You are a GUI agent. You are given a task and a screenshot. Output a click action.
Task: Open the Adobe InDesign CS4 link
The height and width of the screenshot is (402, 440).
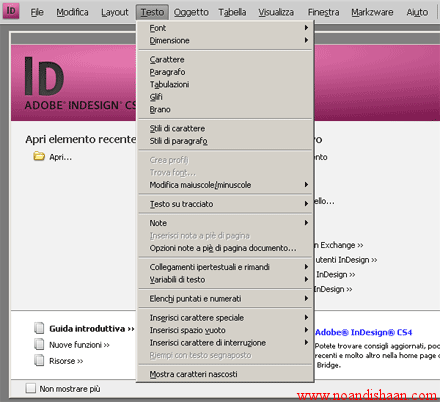(363, 332)
